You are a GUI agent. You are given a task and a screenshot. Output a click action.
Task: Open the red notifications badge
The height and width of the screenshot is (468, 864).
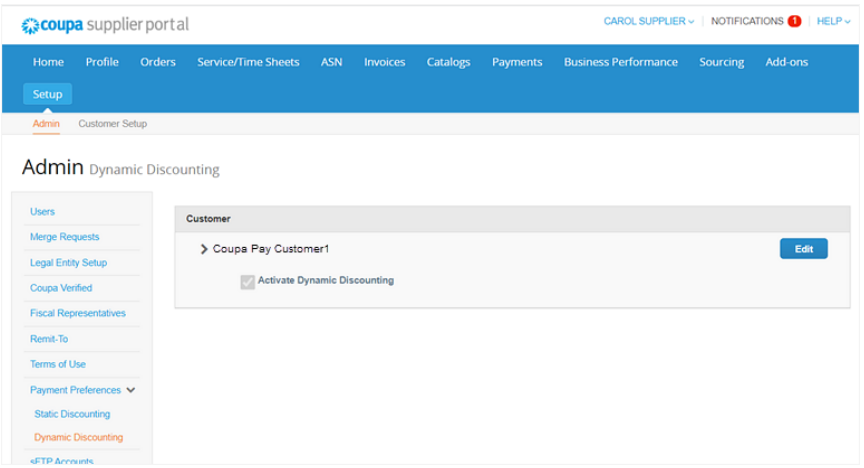coord(794,21)
